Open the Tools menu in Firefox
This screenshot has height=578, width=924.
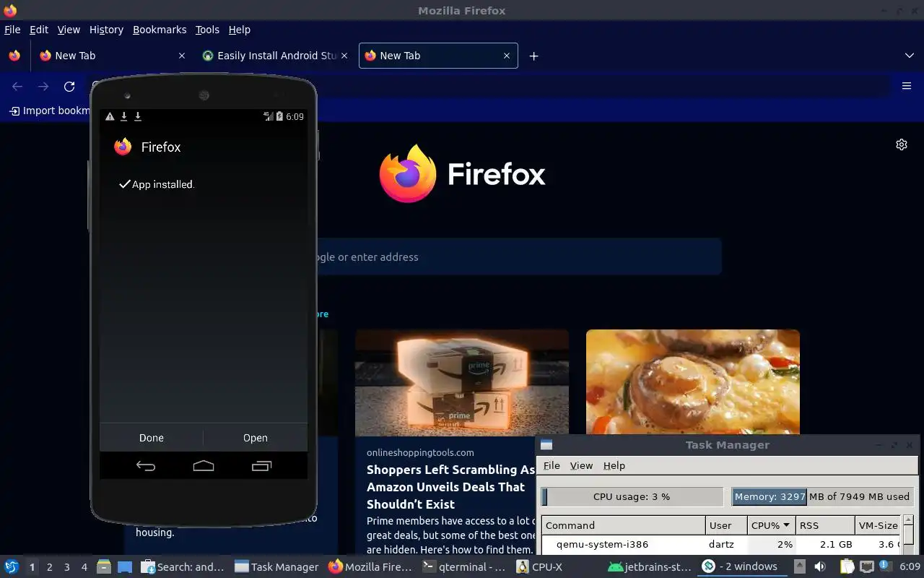pos(207,30)
